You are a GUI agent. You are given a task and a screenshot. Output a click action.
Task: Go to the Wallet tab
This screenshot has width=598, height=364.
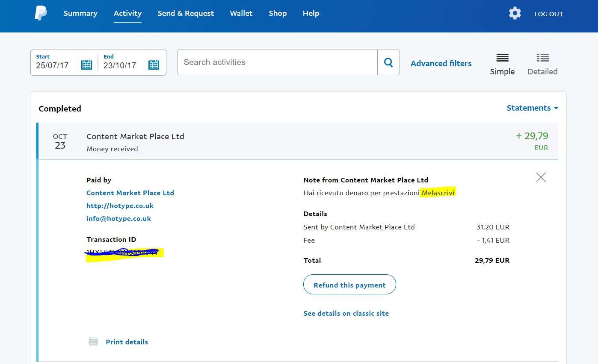coord(241,13)
